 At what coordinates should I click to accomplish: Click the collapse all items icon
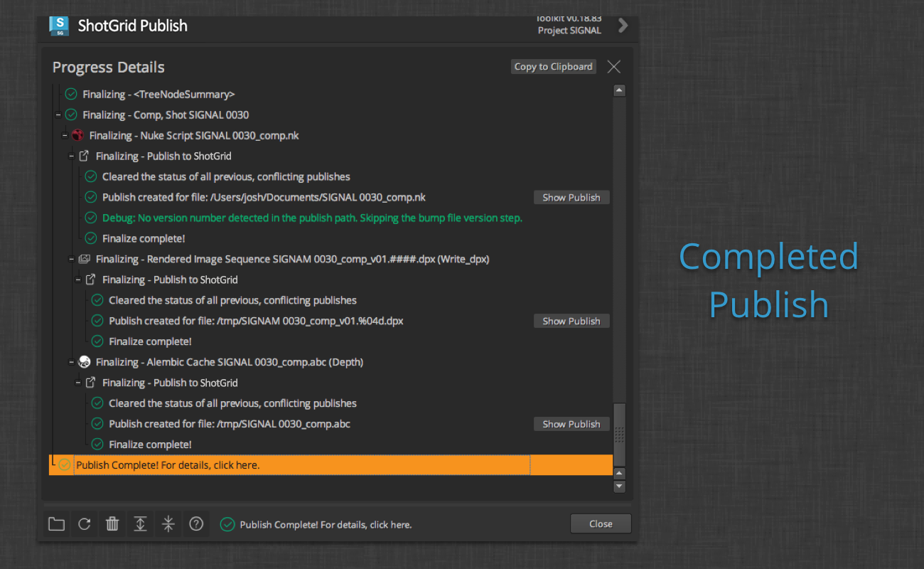pyautogui.click(x=168, y=524)
